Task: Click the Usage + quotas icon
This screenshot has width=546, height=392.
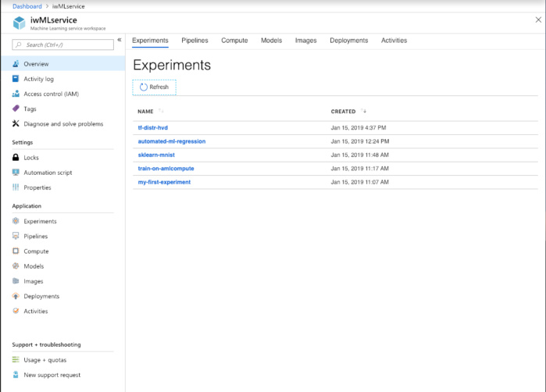Action: [x=16, y=360]
